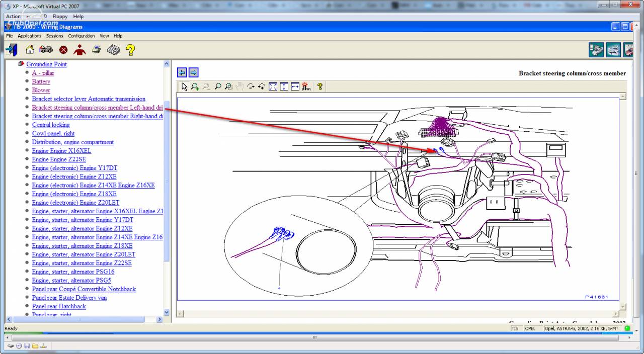Click the Virtual PC shared folder icon

35,346
